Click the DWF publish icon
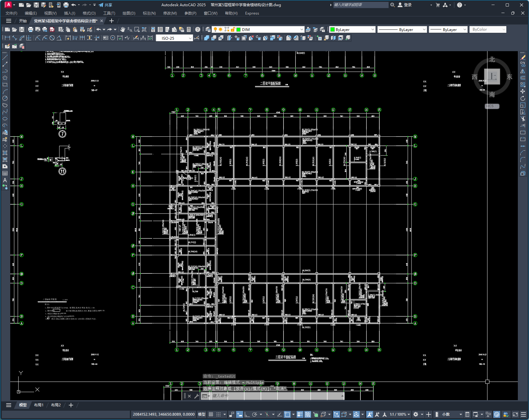The width and height of the screenshot is (529, 420). point(52,29)
